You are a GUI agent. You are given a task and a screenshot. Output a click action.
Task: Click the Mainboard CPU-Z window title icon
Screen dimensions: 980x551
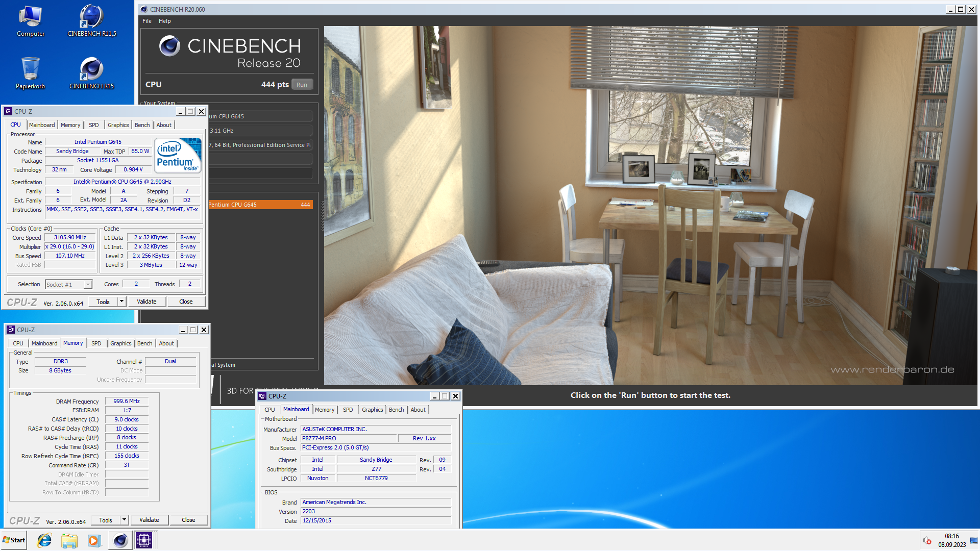[x=262, y=396]
